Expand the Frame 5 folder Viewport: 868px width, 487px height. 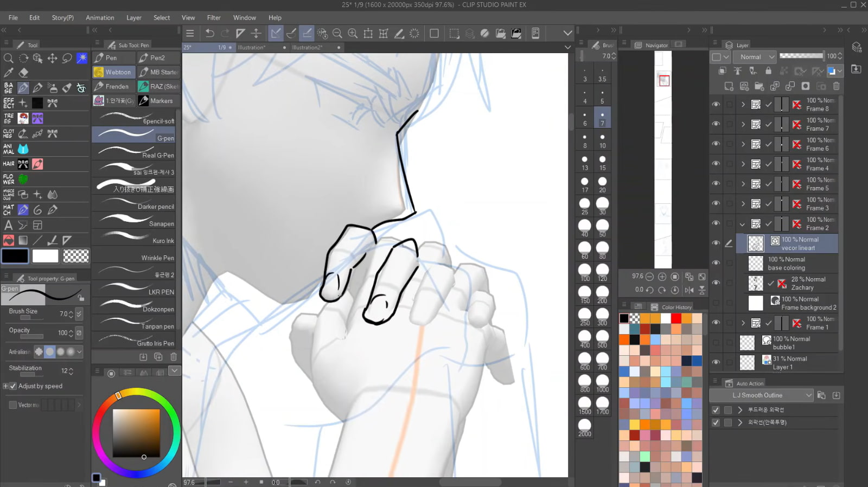[743, 184]
